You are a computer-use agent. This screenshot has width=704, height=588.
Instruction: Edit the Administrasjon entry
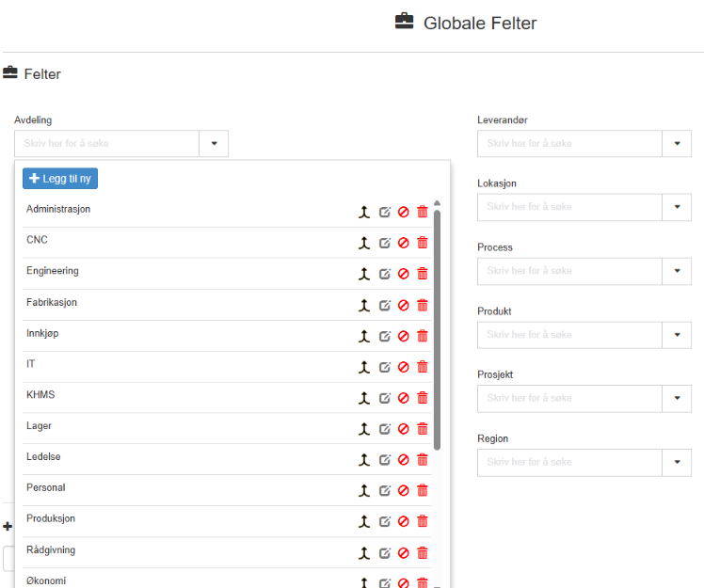click(x=385, y=212)
